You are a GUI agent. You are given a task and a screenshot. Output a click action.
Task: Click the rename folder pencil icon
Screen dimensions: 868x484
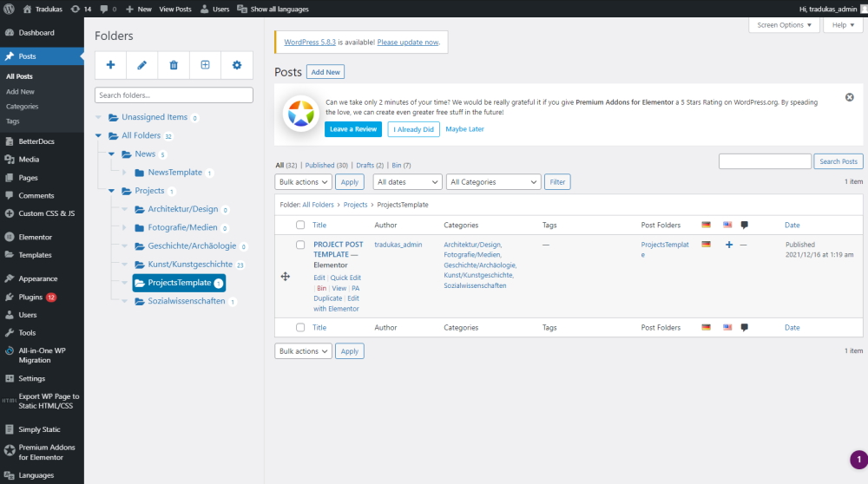coord(141,65)
